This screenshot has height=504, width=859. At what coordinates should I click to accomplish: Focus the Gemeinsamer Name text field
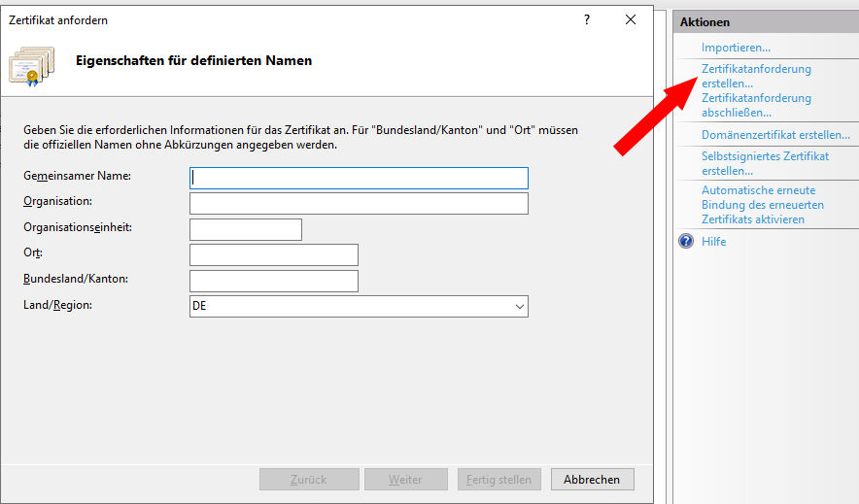tap(359, 178)
